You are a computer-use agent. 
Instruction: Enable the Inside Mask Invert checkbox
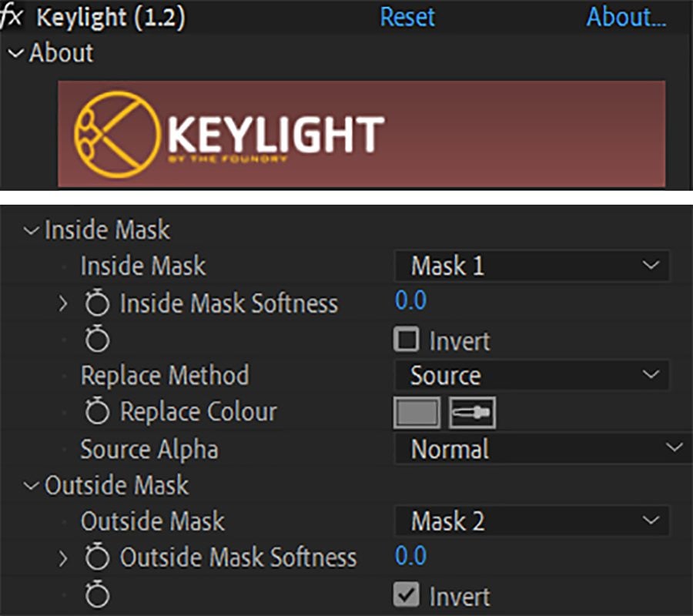406,340
